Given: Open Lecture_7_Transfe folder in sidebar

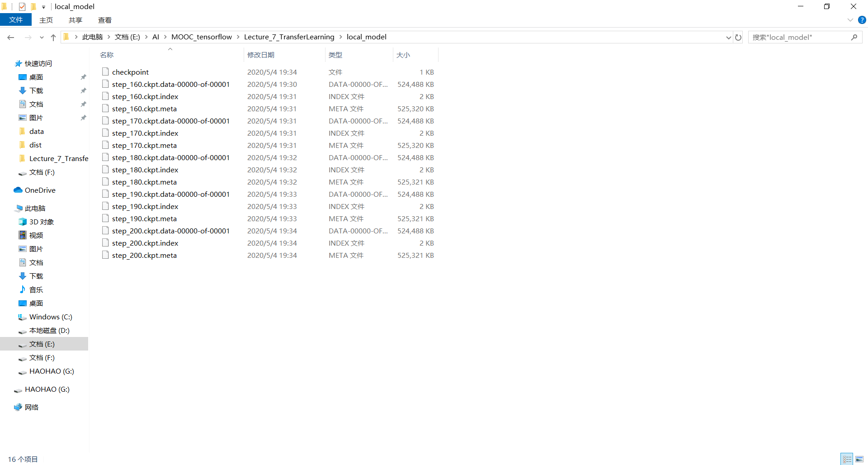Looking at the screenshot, I should pyautogui.click(x=59, y=158).
